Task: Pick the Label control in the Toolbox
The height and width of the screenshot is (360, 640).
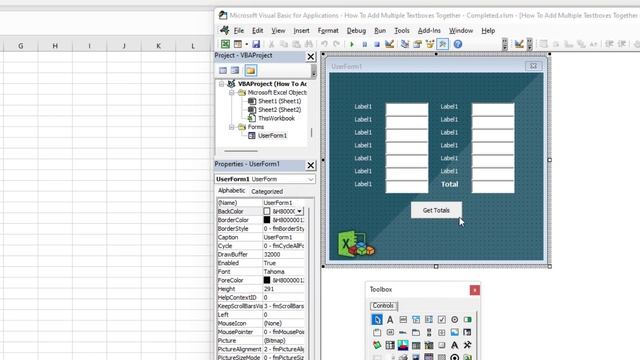Action: (390, 320)
